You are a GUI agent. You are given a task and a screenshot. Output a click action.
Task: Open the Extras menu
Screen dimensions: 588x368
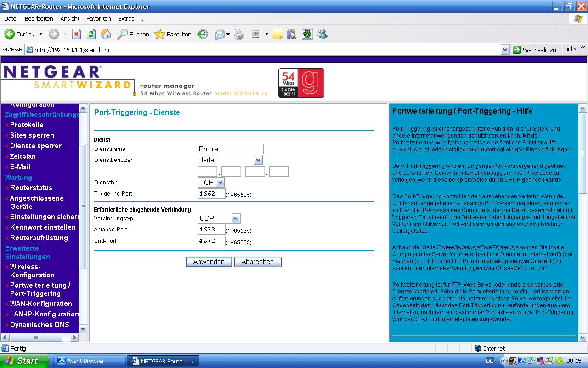pyautogui.click(x=126, y=19)
